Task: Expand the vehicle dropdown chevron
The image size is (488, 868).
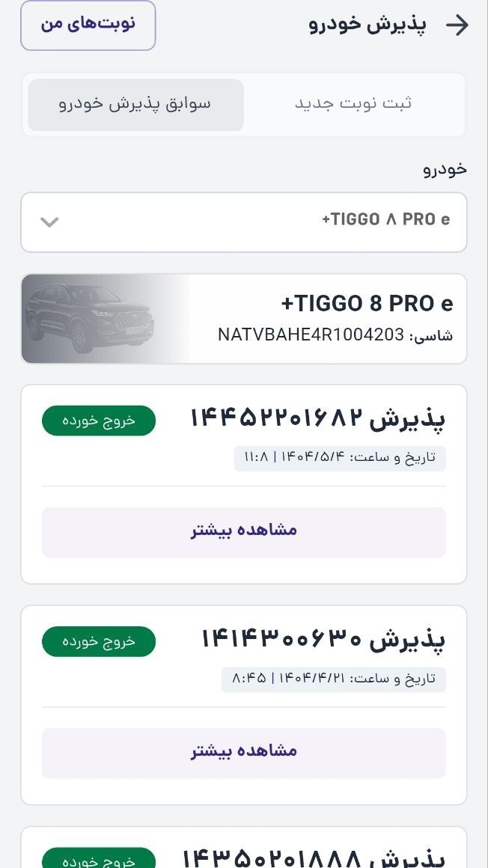Action: [x=49, y=221]
